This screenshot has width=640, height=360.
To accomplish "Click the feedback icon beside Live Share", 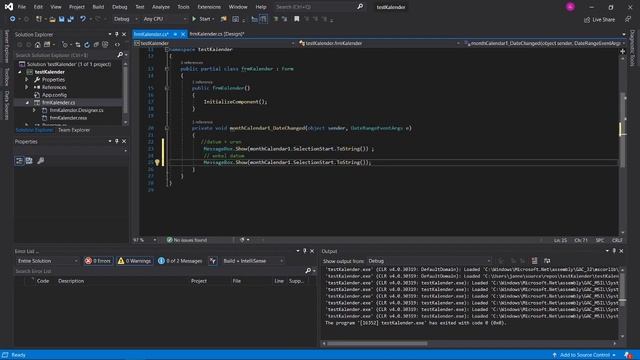I will 628,19.
